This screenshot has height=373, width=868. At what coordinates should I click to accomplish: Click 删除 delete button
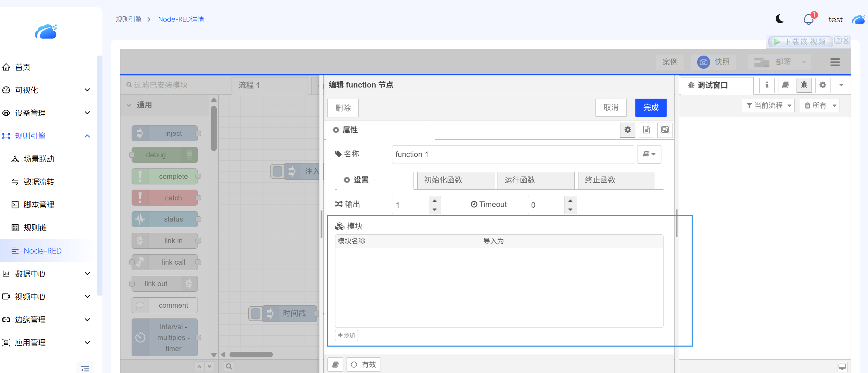click(x=343, y=108)
